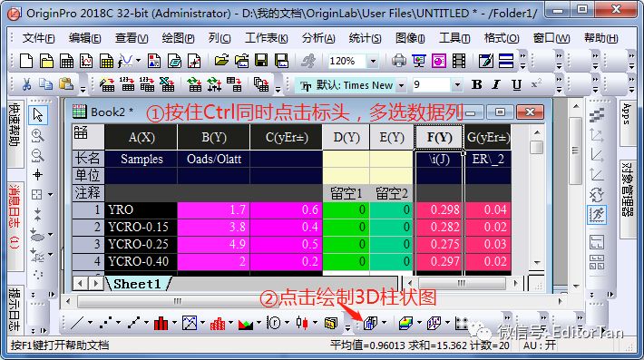Click the Paste clipboard icon
This screenshot has width=644, height=360.
(66, 84)
